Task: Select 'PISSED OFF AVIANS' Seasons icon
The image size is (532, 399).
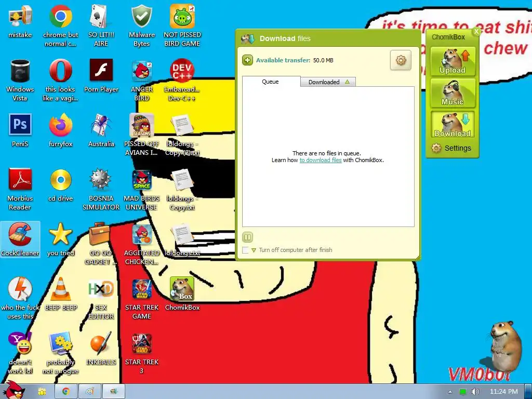Action: click(142, 135)
